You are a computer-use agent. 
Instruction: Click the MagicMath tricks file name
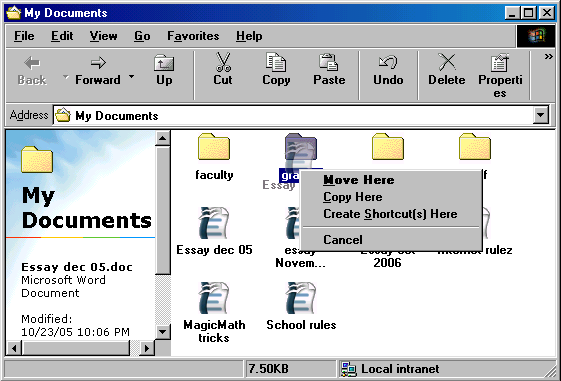pos(214,331)
